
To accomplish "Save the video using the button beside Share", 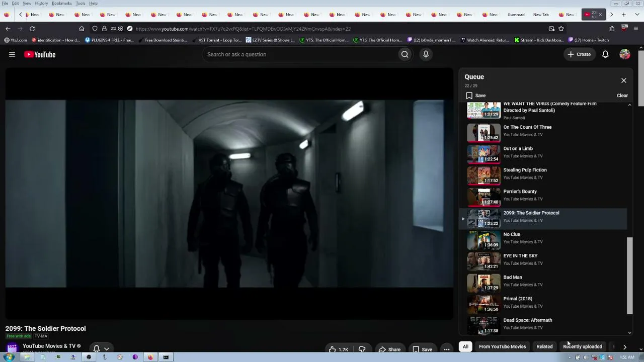I will (x=422, y=349).
